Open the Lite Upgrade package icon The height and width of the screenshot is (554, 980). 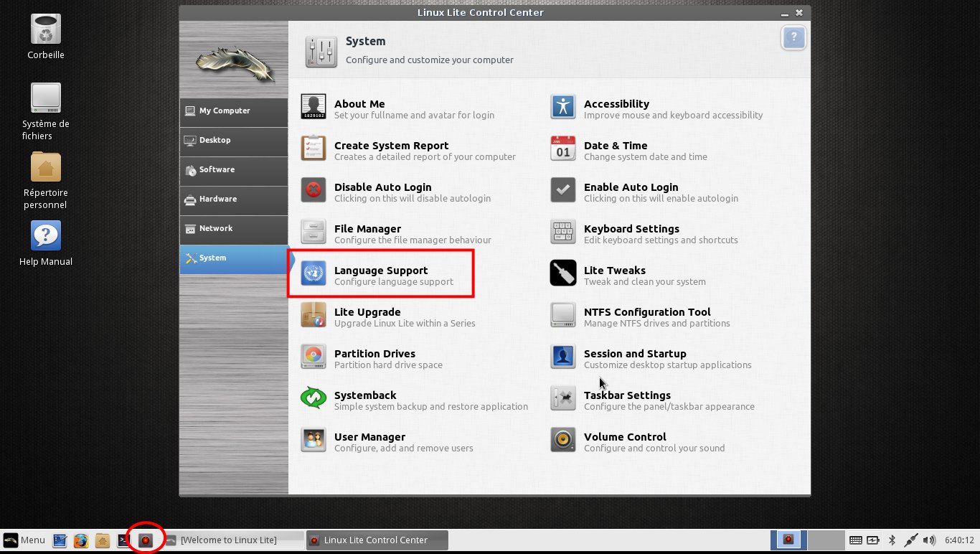pos(314,315)
